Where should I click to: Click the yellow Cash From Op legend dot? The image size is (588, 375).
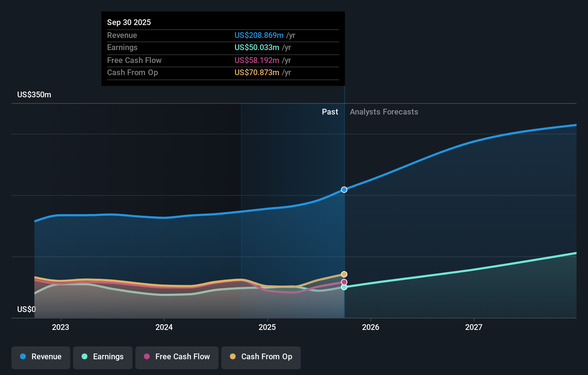[232, 357]
